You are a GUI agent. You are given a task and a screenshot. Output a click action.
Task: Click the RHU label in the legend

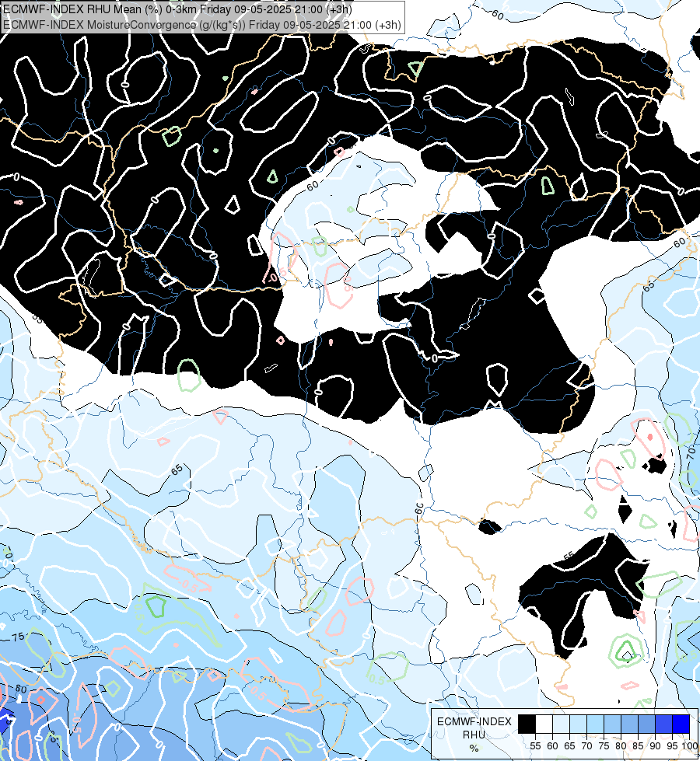coord(474,735)
